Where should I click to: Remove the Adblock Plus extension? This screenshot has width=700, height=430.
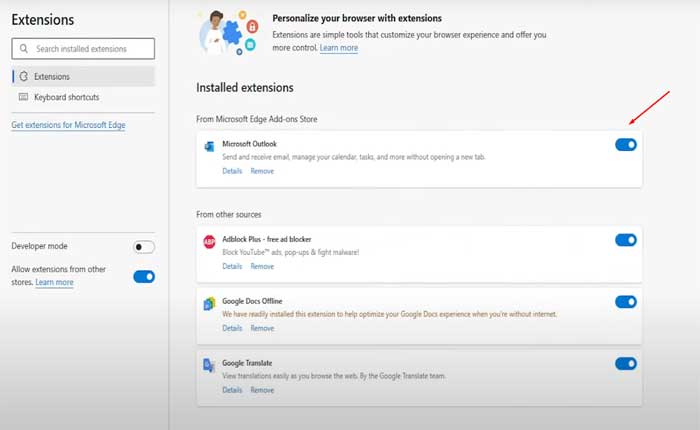(262, 266)
